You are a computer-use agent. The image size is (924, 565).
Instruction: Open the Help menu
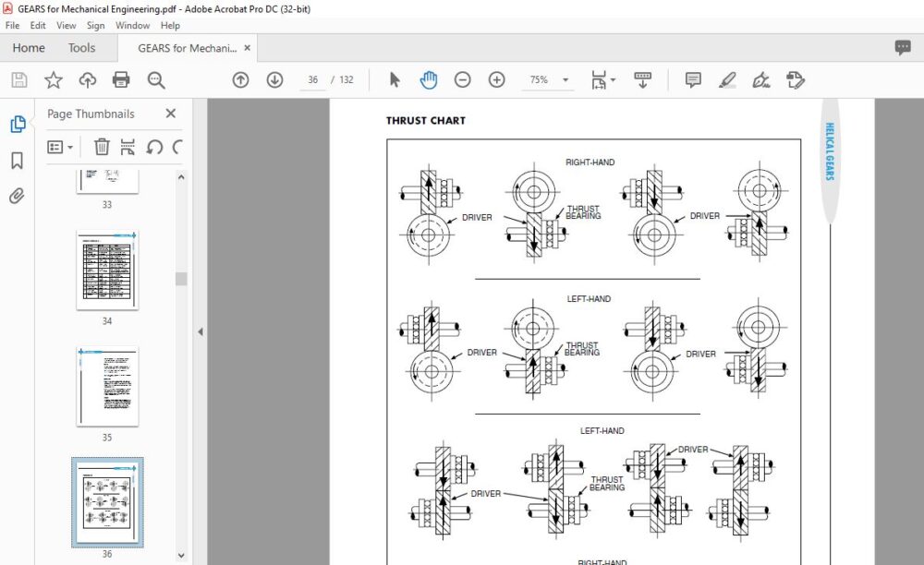[170, 25]
